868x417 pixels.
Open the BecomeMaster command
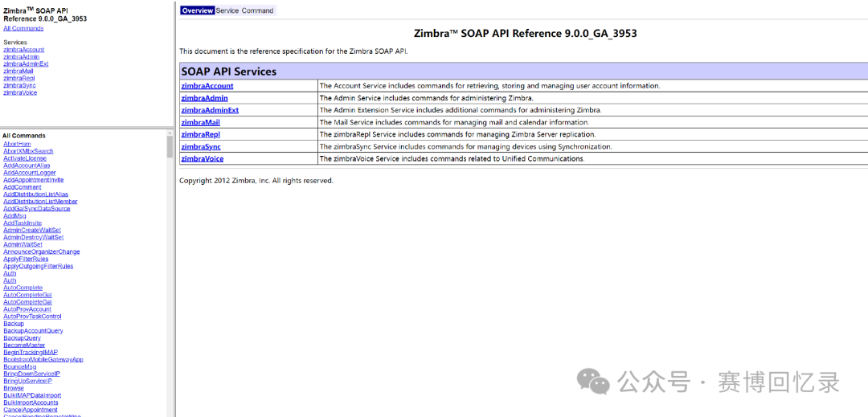point(24,345)
